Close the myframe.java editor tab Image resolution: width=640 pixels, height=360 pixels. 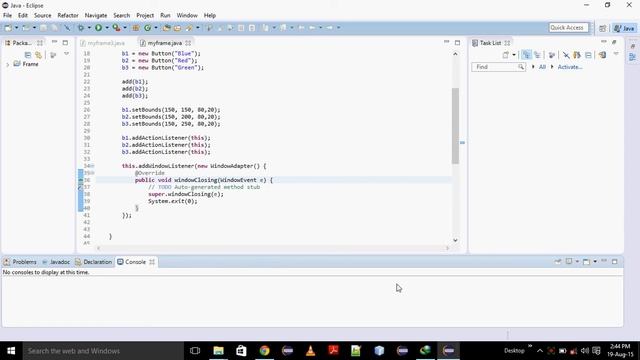coord(188,43)
